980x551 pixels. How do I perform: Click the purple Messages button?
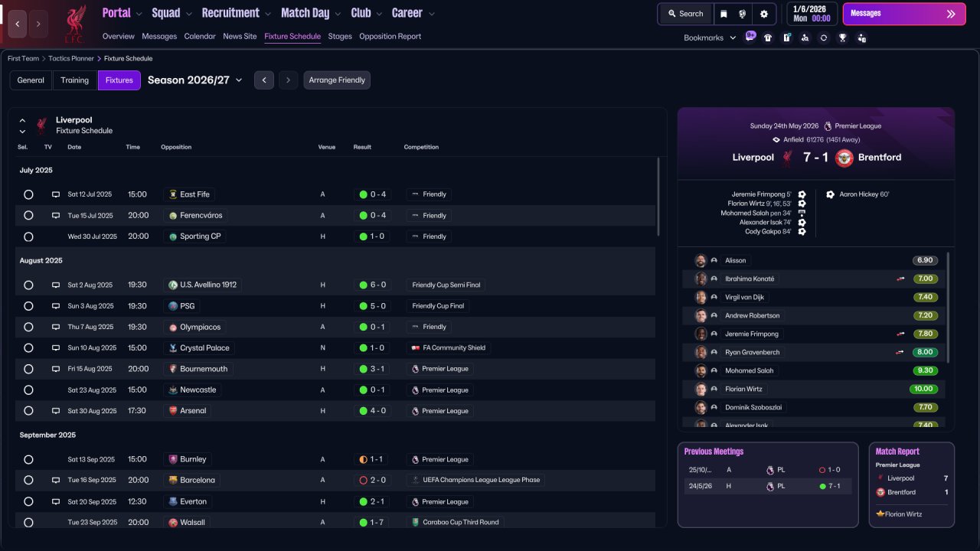coord(904,14)
